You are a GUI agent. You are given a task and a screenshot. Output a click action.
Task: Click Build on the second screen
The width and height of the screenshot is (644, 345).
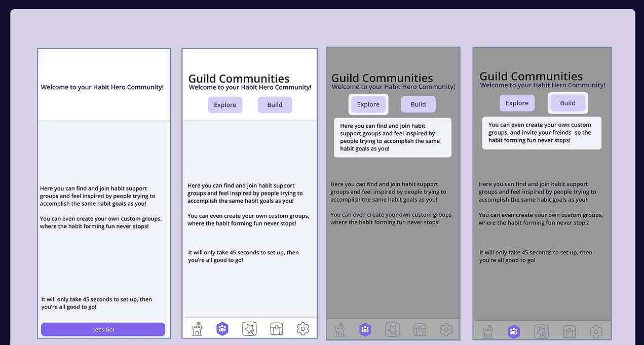[x=275, y=104]
